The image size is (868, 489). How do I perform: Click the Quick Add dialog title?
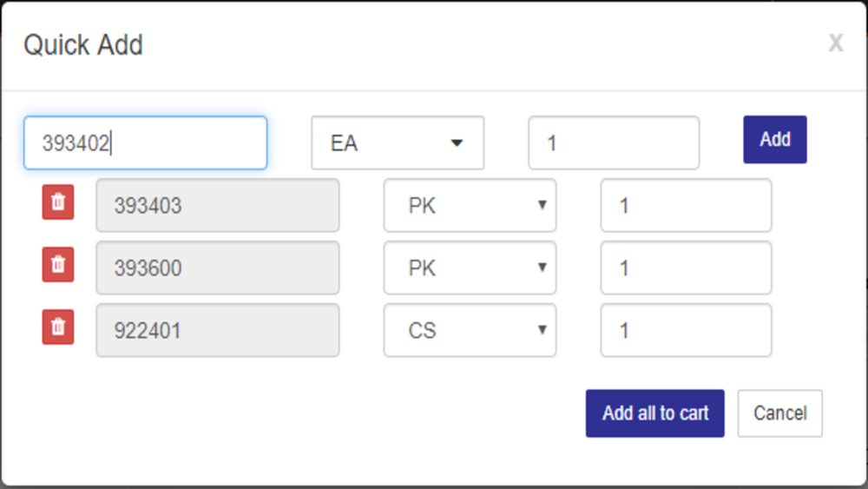[83, 45]
